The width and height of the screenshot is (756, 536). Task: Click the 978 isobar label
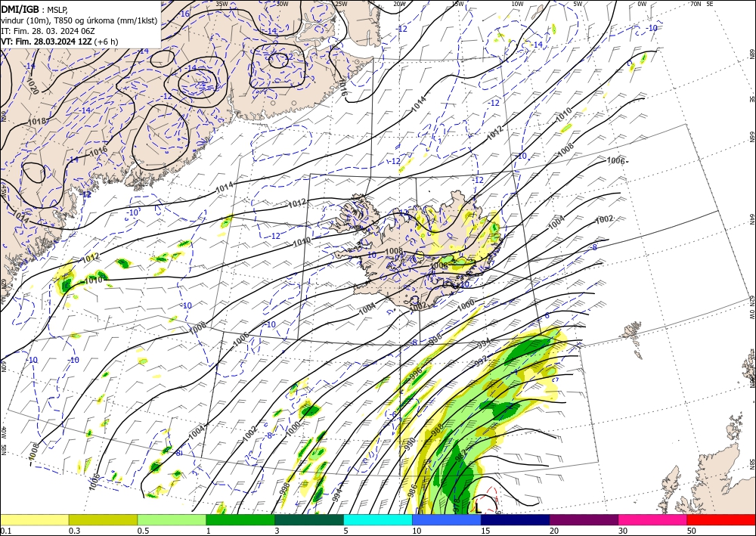(457, 505)
